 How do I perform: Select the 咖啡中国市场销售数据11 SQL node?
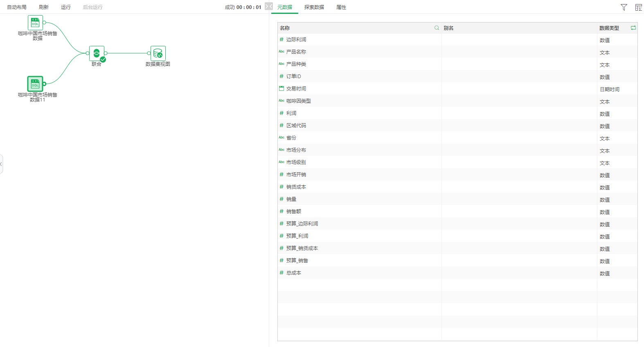[35, 84]
